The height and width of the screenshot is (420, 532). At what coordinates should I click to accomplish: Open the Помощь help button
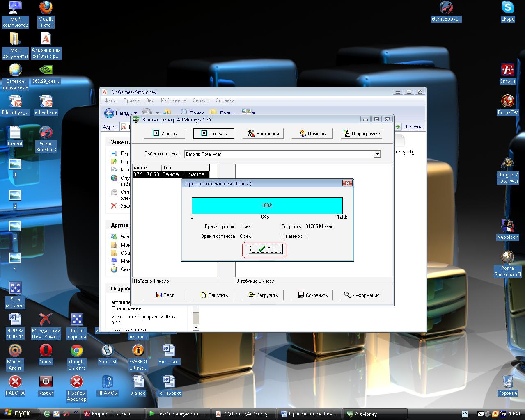(x=312, y=133)
